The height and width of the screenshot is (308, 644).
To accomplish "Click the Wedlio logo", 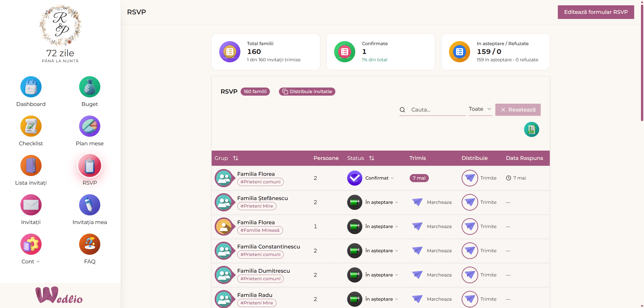I will pos(59,295).
